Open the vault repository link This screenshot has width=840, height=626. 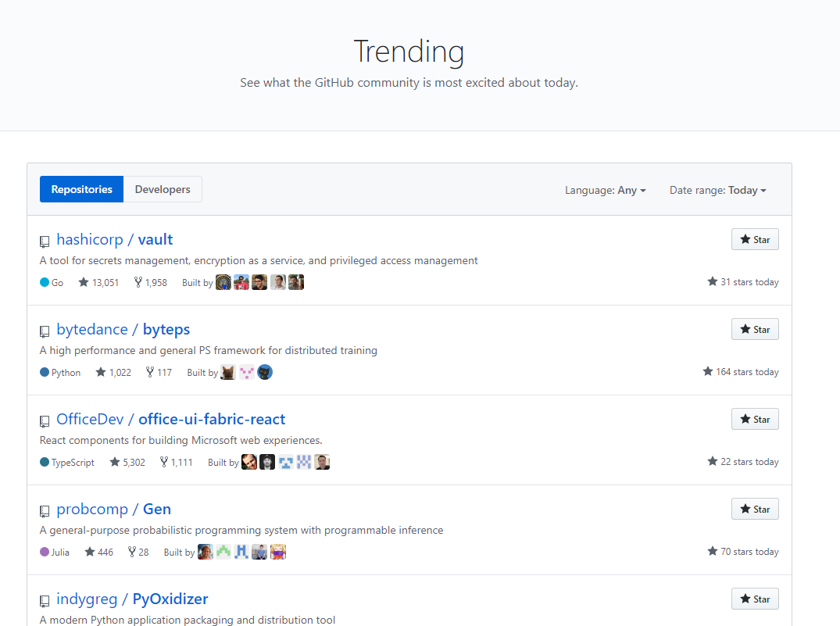tap(155, 240)
